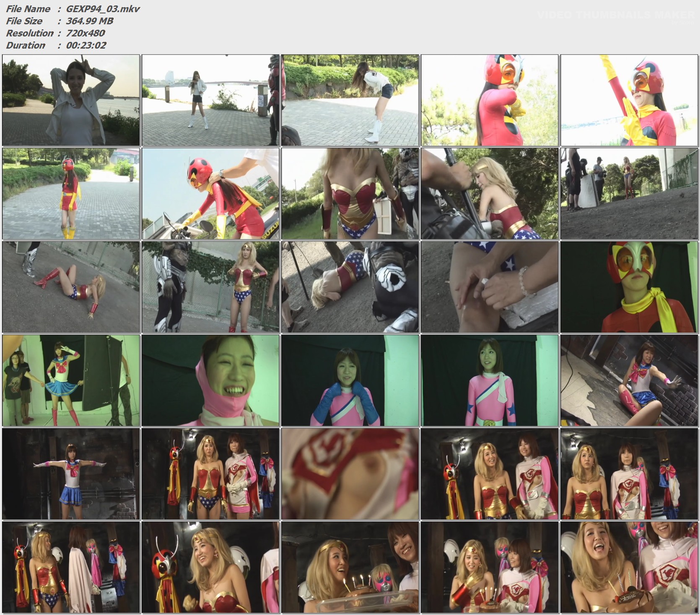Open thumbnail of woman with hands on head

pos(71,100)
